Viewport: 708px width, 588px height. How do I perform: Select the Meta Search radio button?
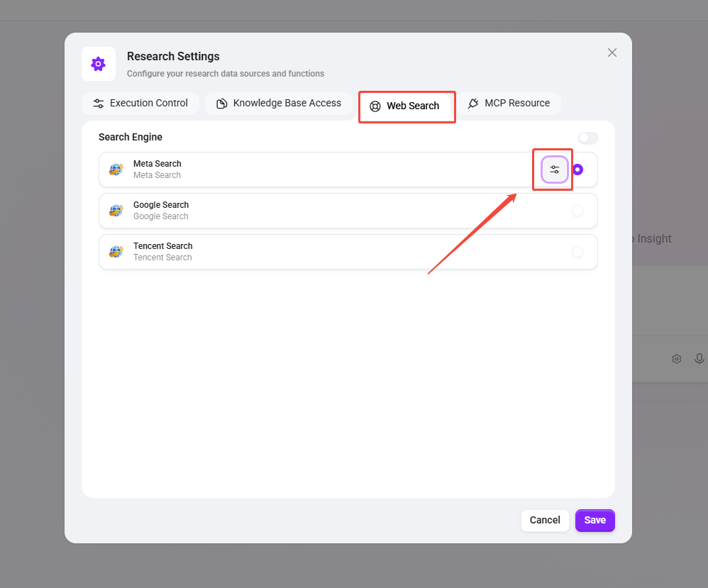tap(578, 170)
